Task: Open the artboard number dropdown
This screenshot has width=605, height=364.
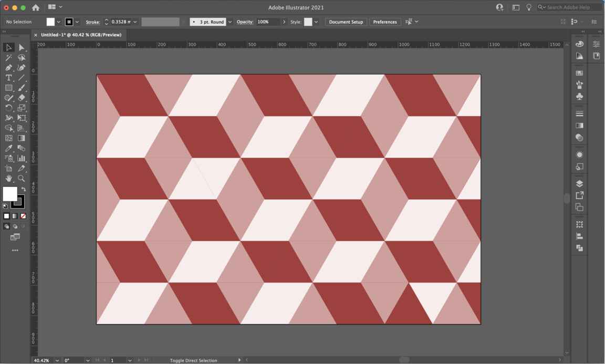Action: coord(130,360)
